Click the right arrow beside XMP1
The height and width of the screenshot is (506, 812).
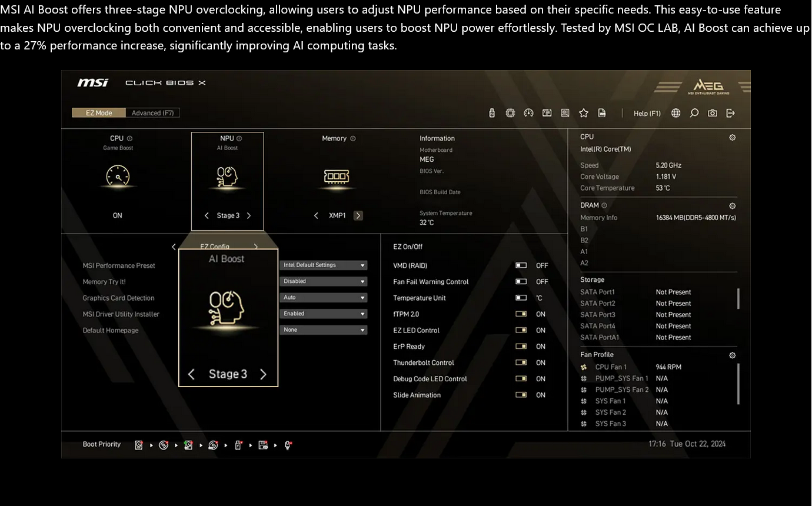[x=358, y=215]
